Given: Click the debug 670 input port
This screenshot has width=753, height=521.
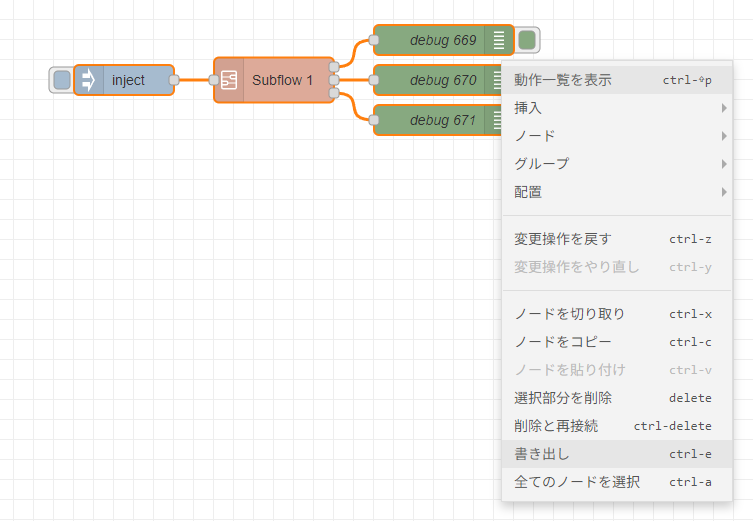Looking at the screenshot, I should [374, 80].
